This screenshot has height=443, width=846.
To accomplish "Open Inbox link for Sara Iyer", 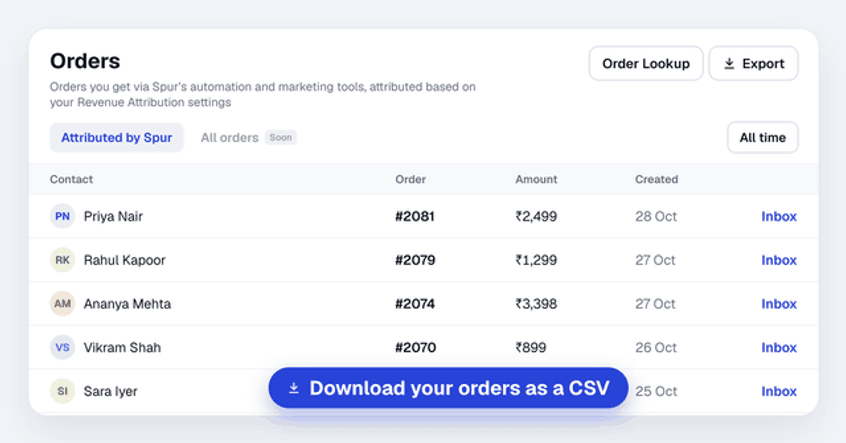I will tap(779, 391).
